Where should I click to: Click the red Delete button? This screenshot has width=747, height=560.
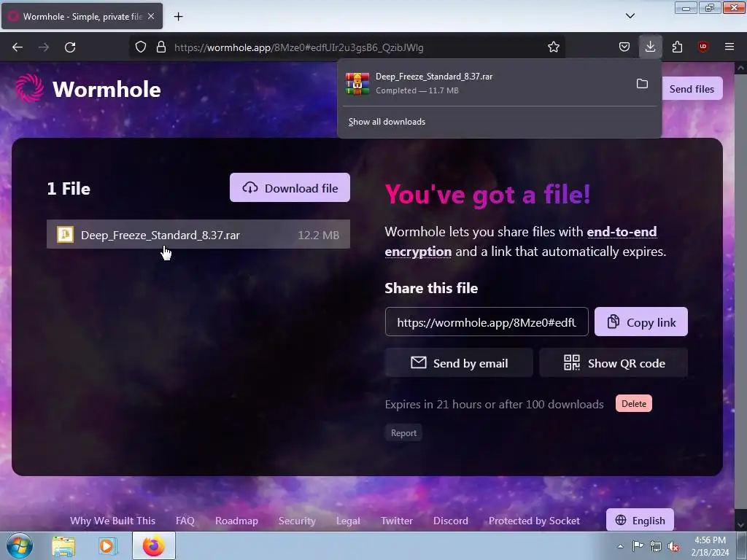[634, 403]
